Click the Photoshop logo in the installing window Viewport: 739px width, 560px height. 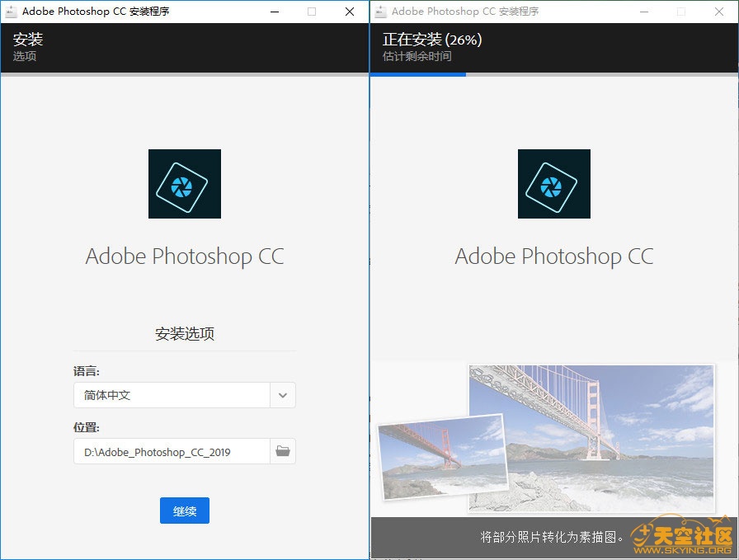(554, 184)
